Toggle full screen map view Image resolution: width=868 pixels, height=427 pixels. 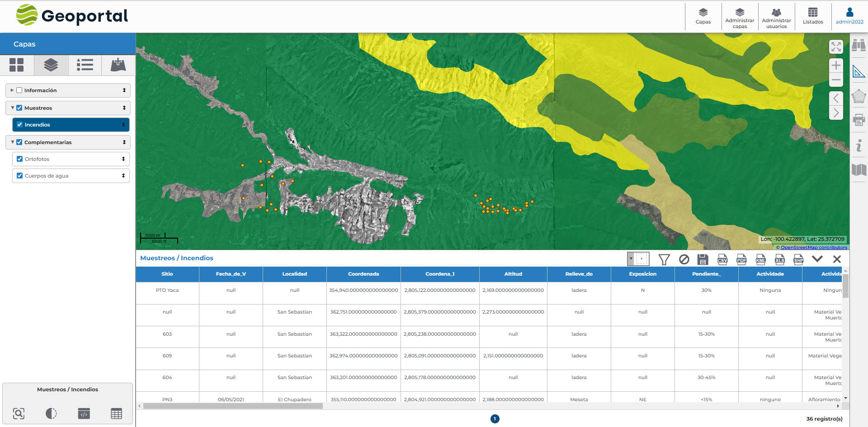(x=836, y=47)
